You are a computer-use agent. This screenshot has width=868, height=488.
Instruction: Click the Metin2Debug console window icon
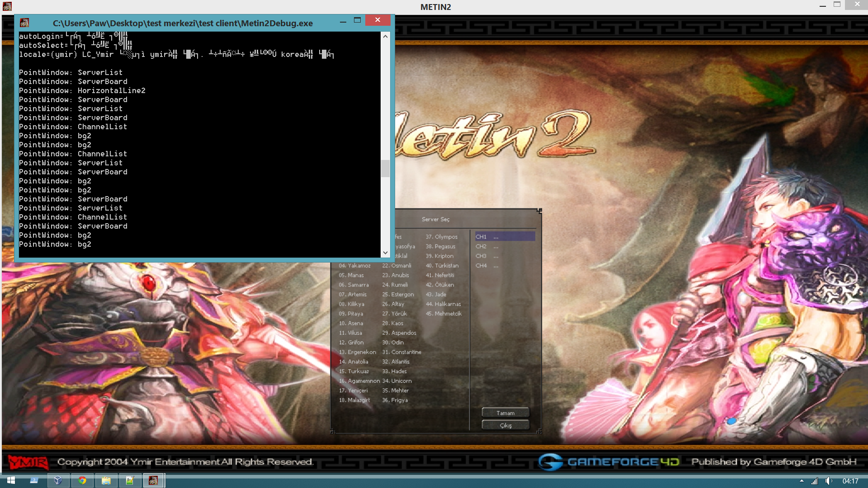coord(24,23)
